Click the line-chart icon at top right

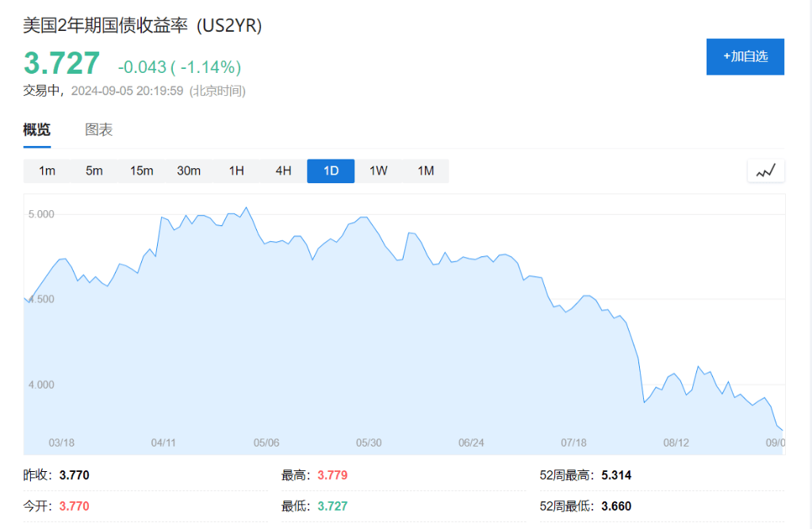[x=764, y=170]
